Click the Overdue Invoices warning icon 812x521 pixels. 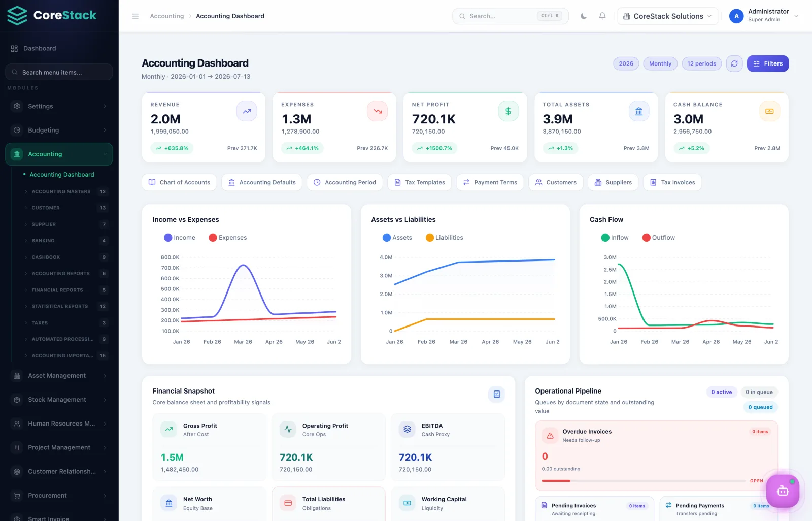point(550,435)
